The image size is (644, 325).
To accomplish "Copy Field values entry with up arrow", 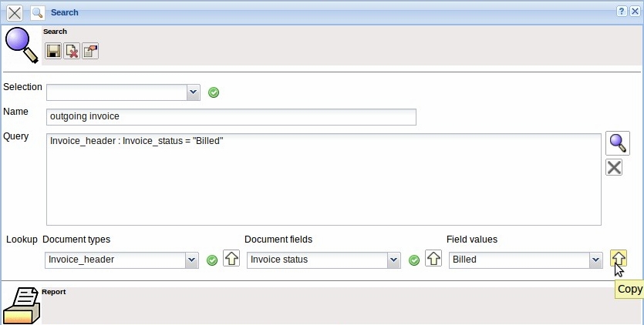I will tap(618, 259).
